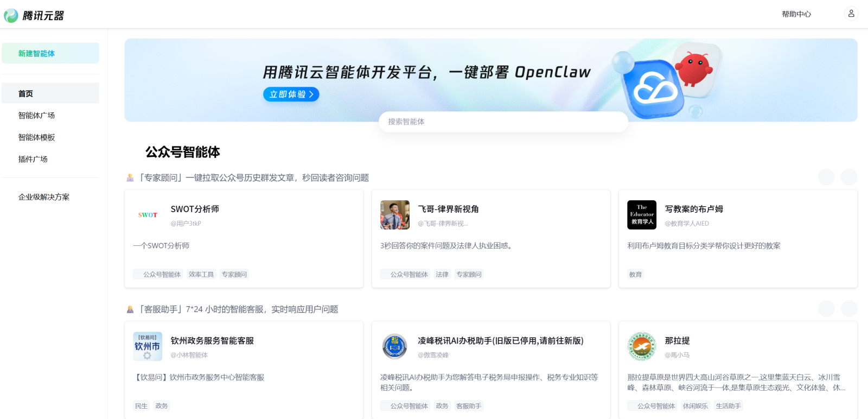The image size is (868, 419).
Task: Open 帮助中心 in the header
Action: pos(796,14)
